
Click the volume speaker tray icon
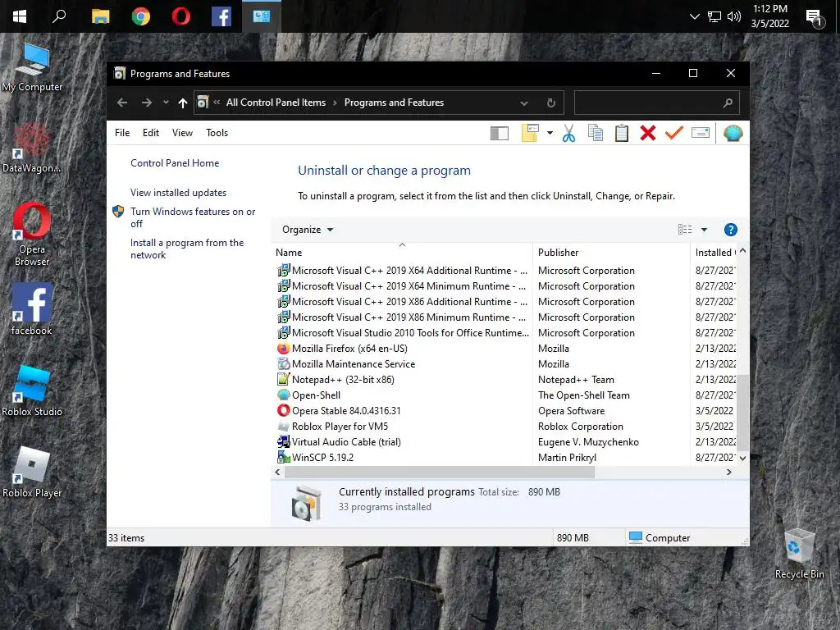click(734, 16)
